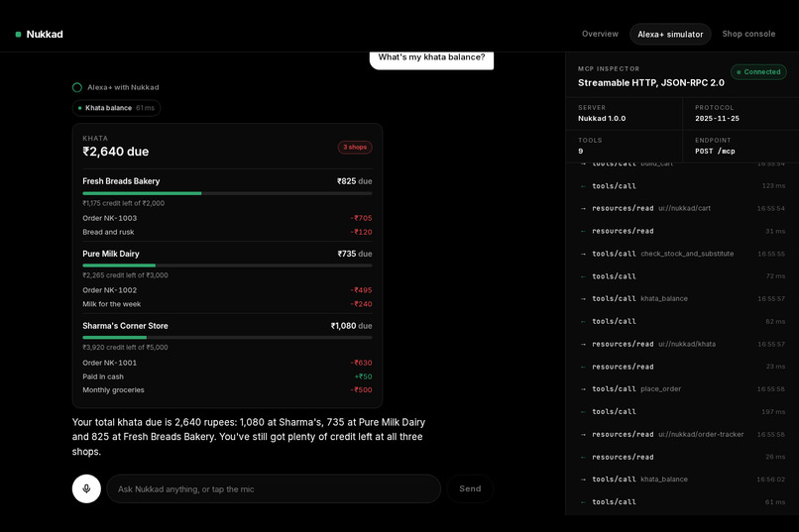Click the 2025-11-25 protocol value

tap(717, 118)
